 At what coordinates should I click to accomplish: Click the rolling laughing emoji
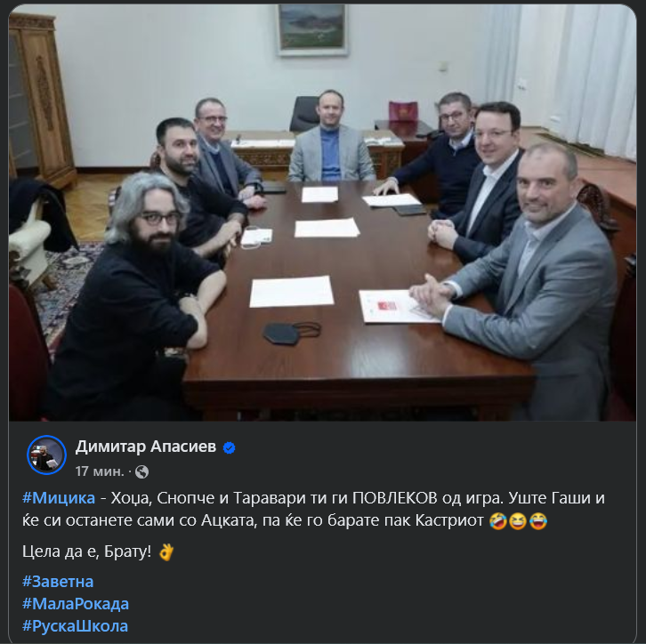497,521
